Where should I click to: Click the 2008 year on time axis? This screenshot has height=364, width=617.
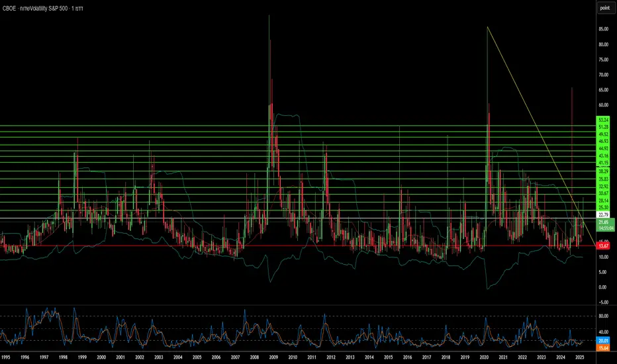[254, 357]
